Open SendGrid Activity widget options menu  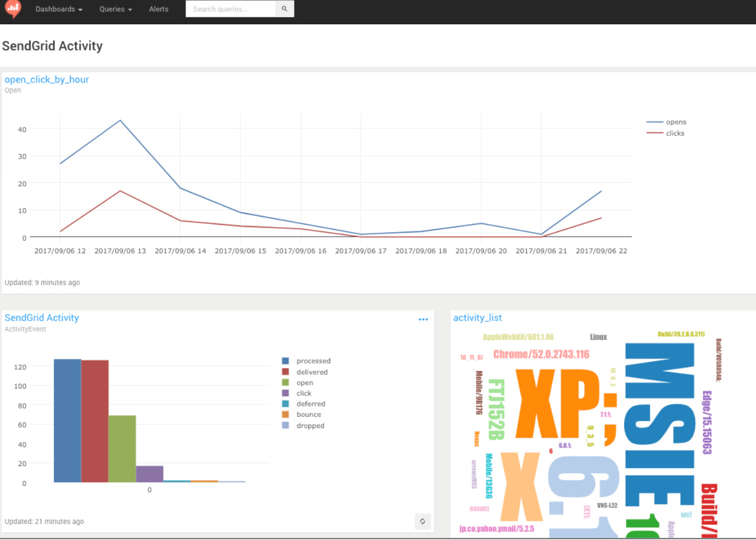coord(423,320)
